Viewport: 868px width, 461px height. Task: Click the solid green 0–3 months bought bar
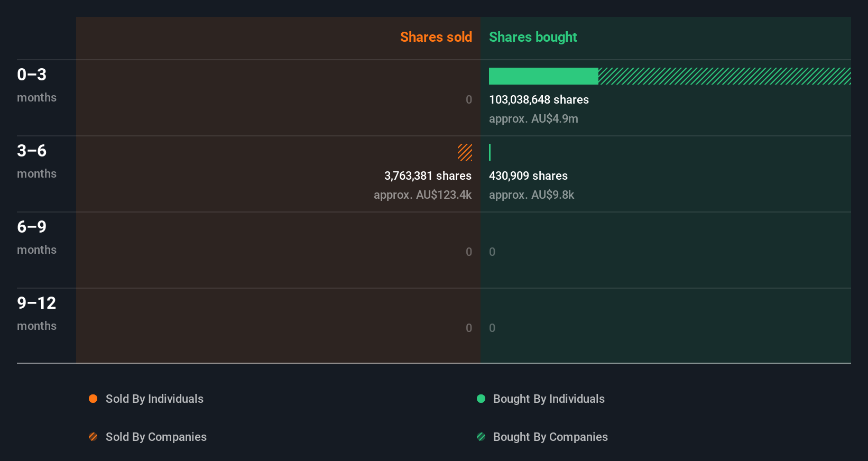pyautogui.click(x=543, y=76)
